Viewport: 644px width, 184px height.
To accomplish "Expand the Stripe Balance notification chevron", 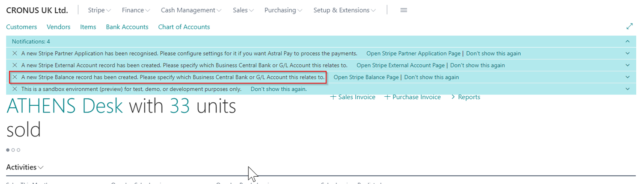I will pos(627,77).
